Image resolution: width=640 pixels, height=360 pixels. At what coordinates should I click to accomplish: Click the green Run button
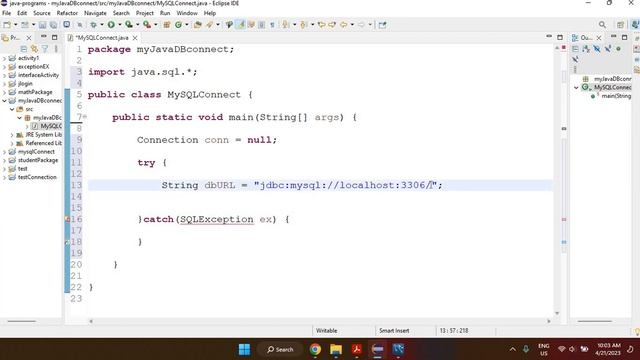111,25
